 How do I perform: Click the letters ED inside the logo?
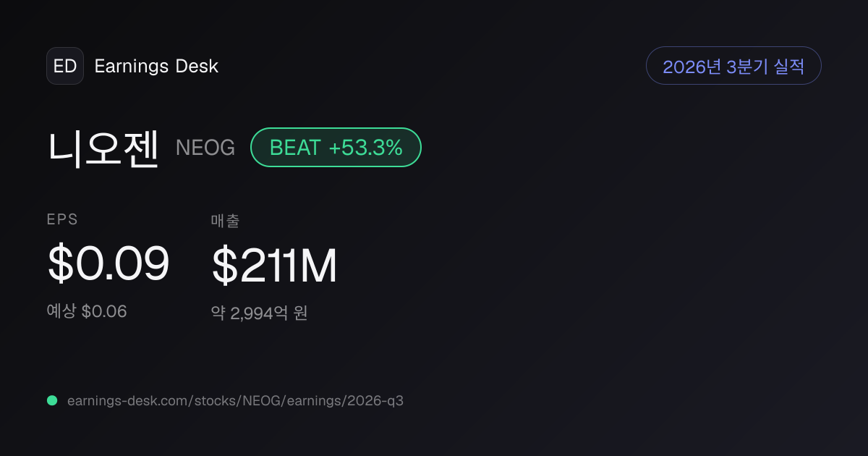(65, 66)
